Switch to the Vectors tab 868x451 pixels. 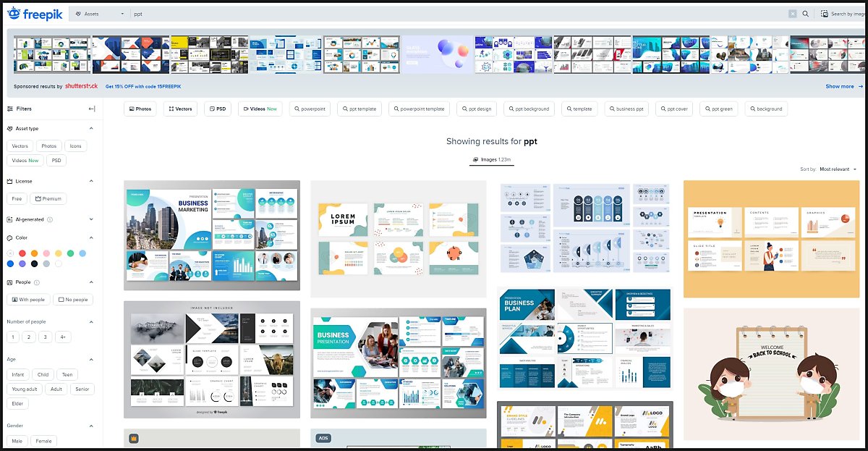180,109
